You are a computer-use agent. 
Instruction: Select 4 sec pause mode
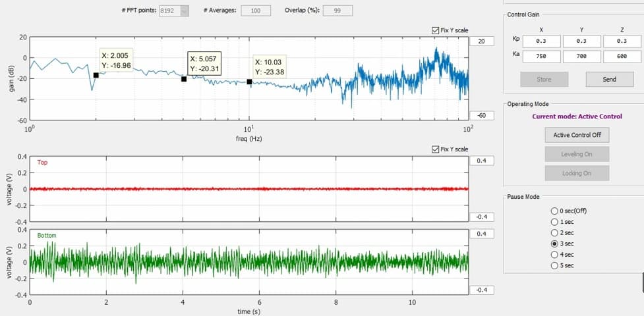554,254
